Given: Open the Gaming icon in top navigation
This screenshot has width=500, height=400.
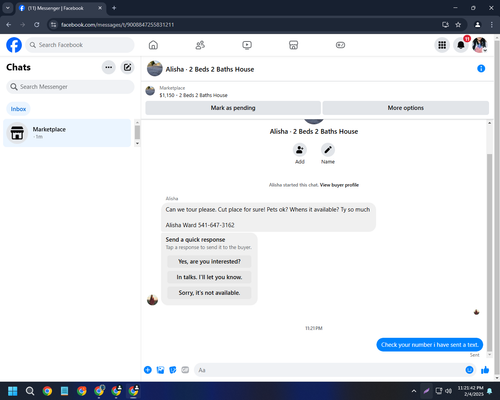Looking at the screenshot, I should pos(340,45).
